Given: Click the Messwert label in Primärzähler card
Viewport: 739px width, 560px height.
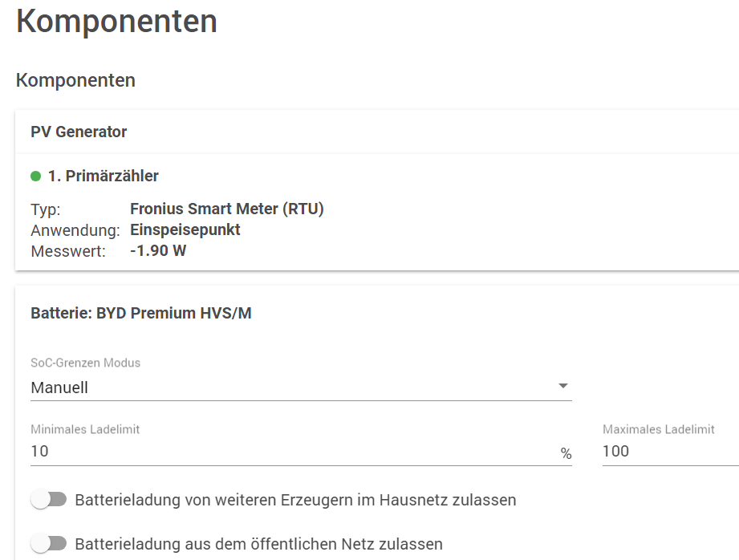Looking at the screenshot, I should 67,251.
